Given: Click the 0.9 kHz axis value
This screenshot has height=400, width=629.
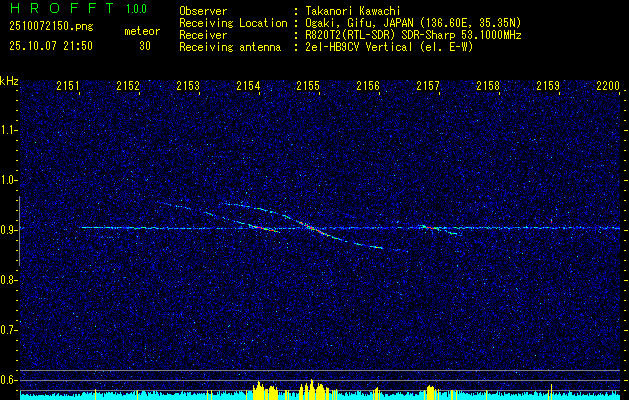Looking at the screenshot, I should (8, 230).
